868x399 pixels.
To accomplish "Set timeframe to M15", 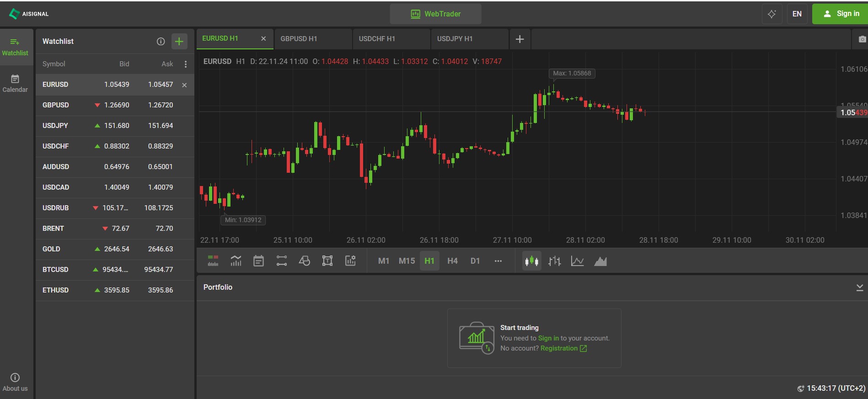I will pyautogui.click(x=407, y=261).
